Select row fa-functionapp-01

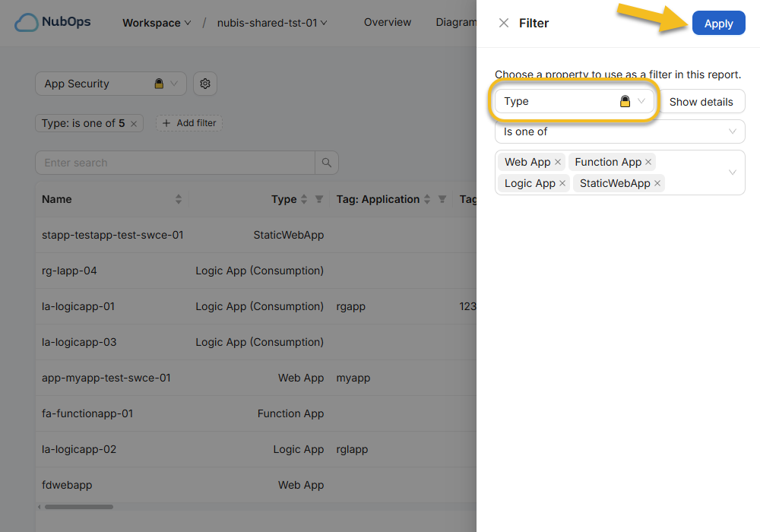[256, 413]
